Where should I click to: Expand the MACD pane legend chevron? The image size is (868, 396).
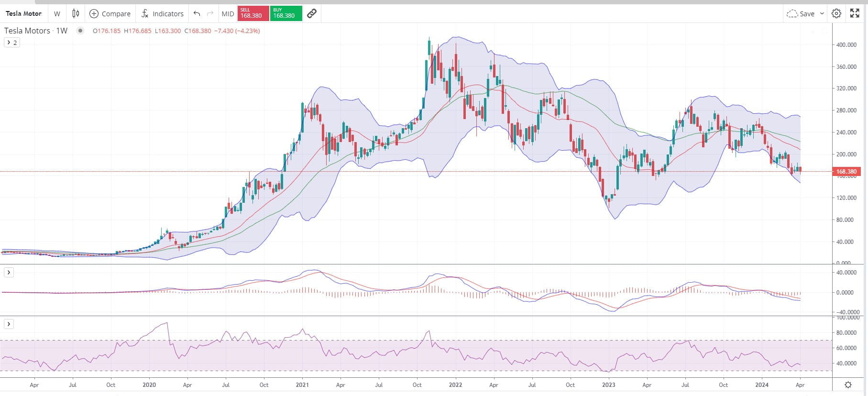9,273
